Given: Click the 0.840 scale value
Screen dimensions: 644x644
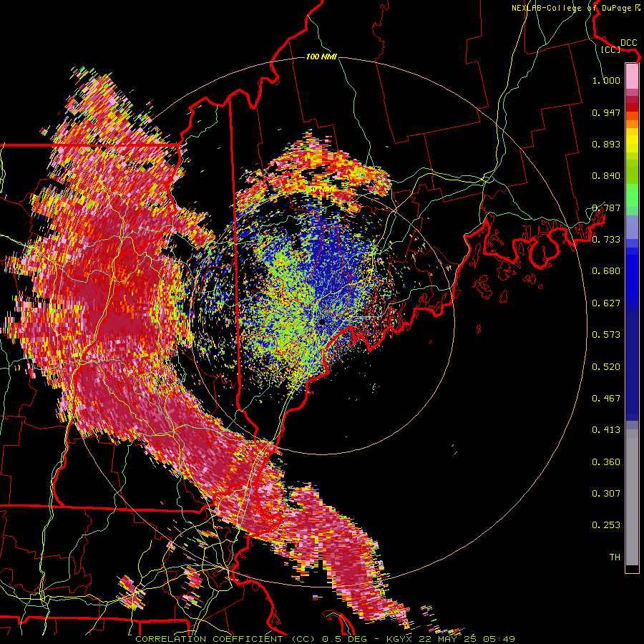Looking at the screenshot, I should pyautogui.click(x=606, y=176).
